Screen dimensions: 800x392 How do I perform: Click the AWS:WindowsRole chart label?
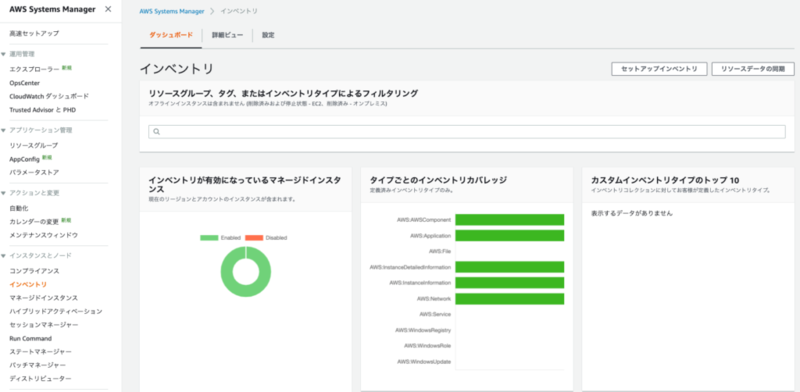coord(427,346)
